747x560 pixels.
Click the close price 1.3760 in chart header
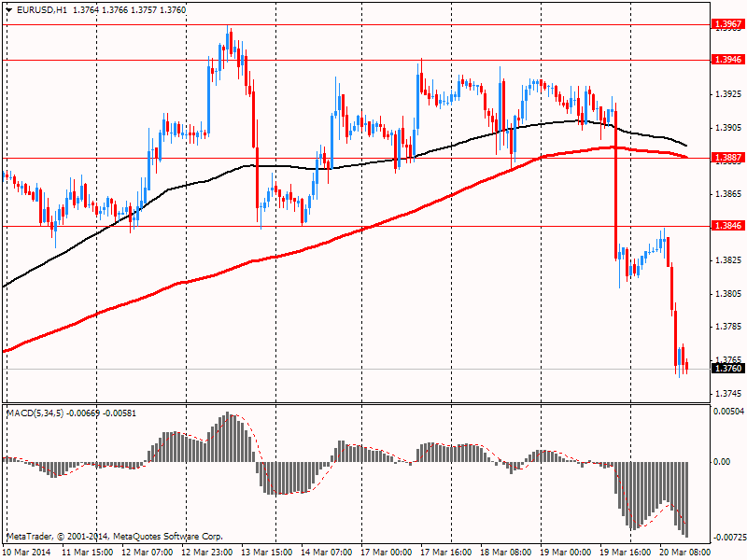click(x=173, y=10)
